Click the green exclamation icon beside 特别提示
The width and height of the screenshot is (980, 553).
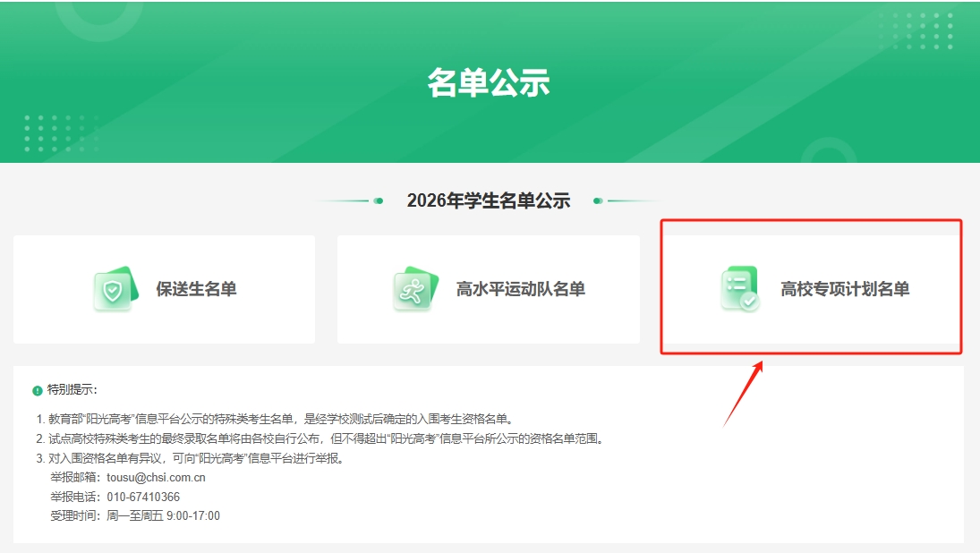click(38, 390)
